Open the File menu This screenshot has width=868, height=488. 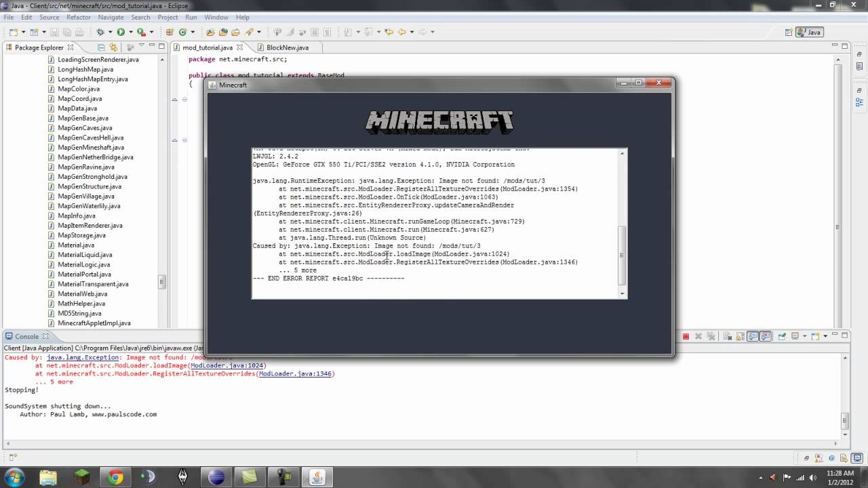8,17
